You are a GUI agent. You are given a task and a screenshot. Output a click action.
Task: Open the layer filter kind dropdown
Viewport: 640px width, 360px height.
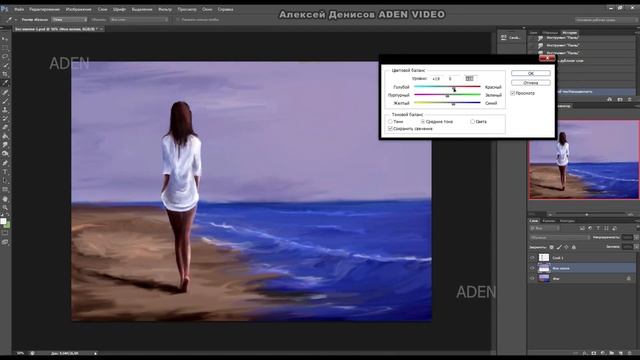[544, 228]
